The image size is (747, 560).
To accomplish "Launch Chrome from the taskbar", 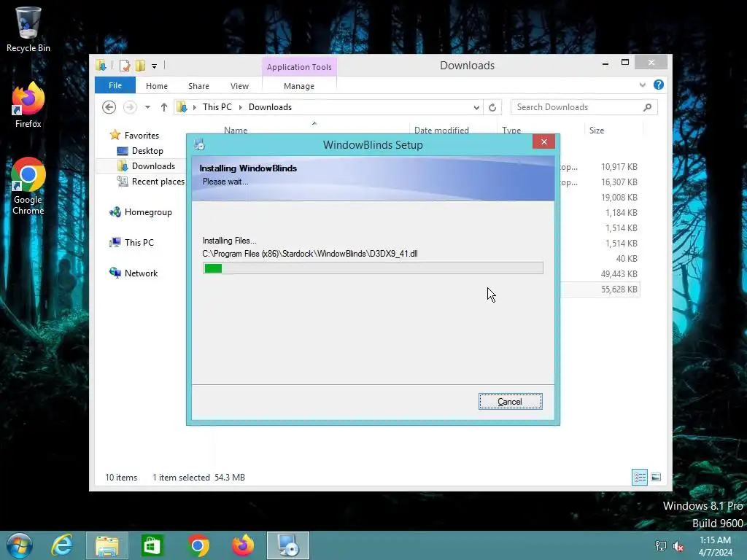I will (x=198, y=545).
